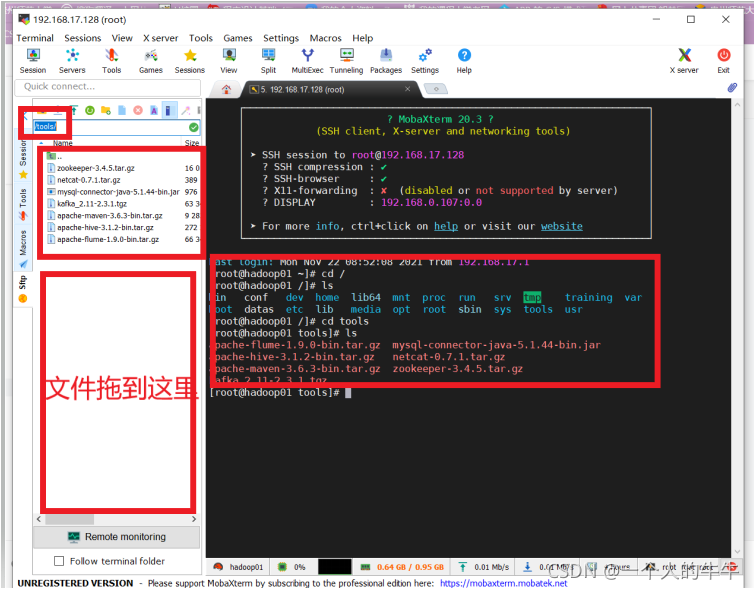
Task: Select apache-flume-1.9.0-bin.tar.gz in file list
Action: point(108,239)
